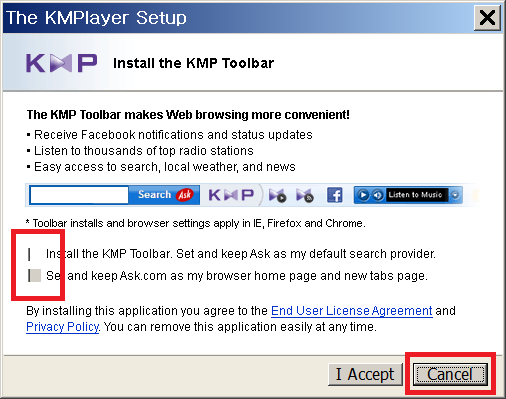Open the Listen to Music dropdown arrow
This screenshot has height=399, width=506.
(455, 195)
